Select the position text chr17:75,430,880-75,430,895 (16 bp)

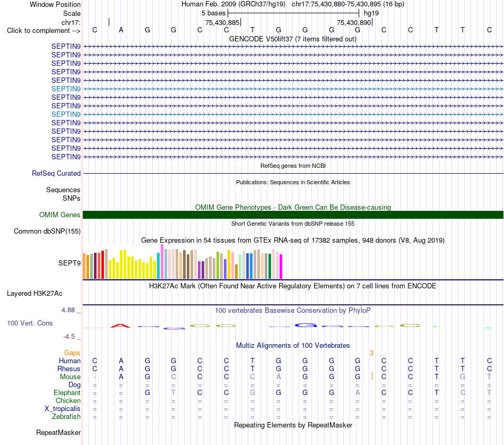(x=348, y=4)
